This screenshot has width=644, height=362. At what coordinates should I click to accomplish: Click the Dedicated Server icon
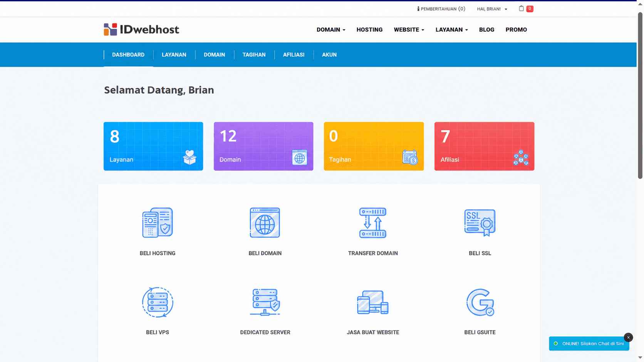tap(265, 302)
